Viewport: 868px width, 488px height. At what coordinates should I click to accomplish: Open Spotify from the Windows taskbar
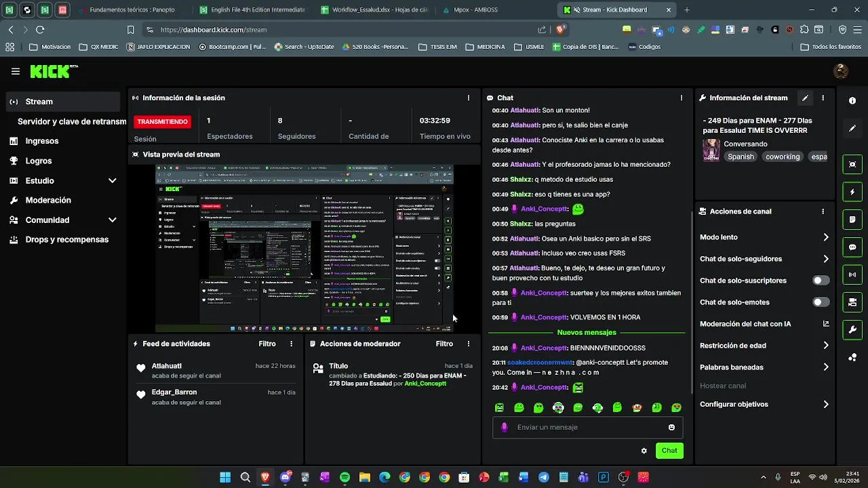pos(344,477)
